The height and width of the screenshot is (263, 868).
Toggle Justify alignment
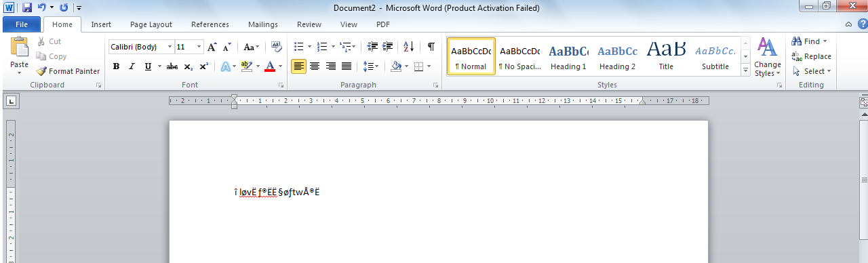click(x=347, y=66)
